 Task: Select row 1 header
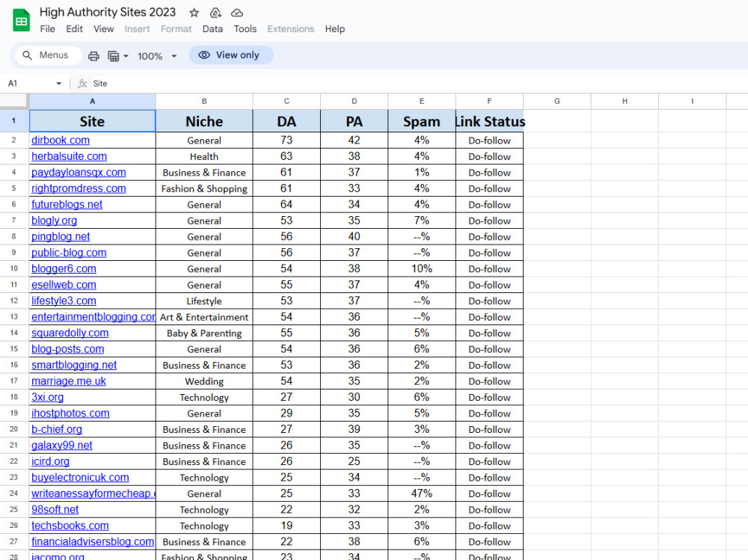pos(13,120)
